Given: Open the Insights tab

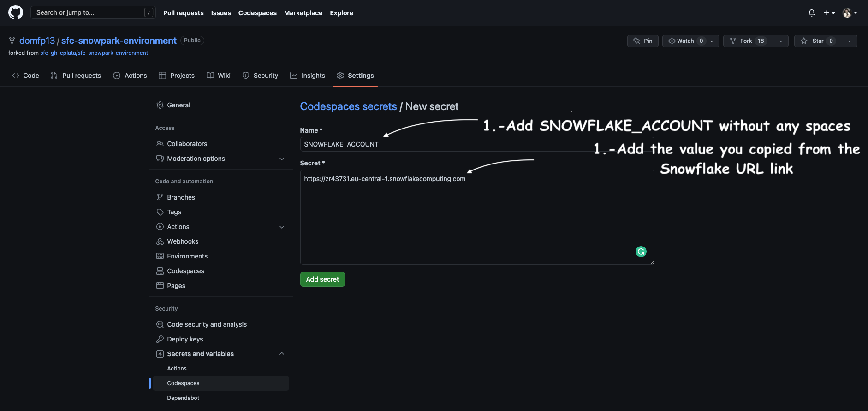Looking at the screenshot, I should (308, 76).
